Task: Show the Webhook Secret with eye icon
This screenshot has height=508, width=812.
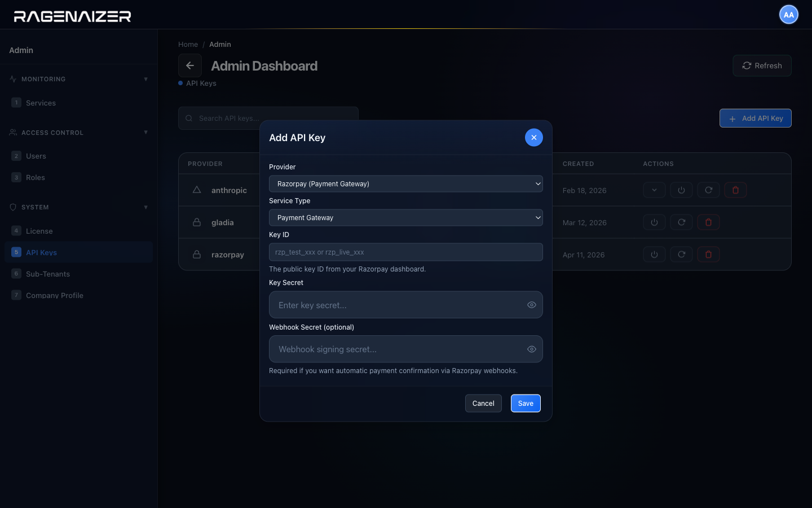Action: [531, 349]
